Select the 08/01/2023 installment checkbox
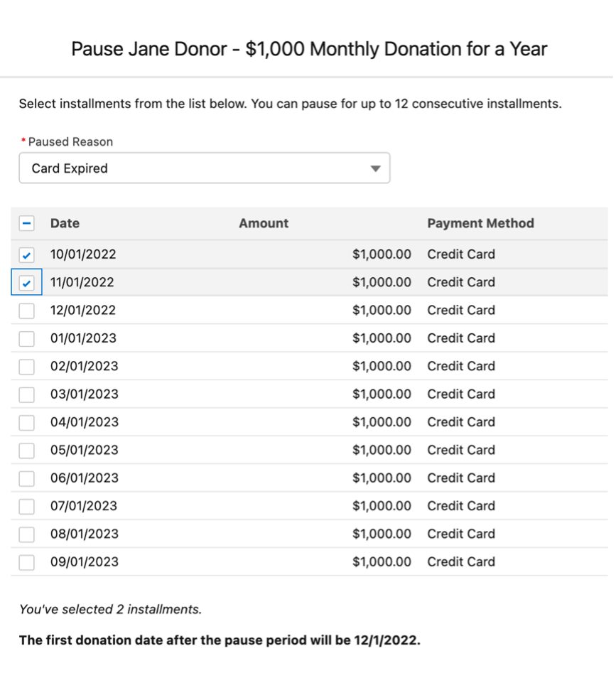 tap(26, 534)
